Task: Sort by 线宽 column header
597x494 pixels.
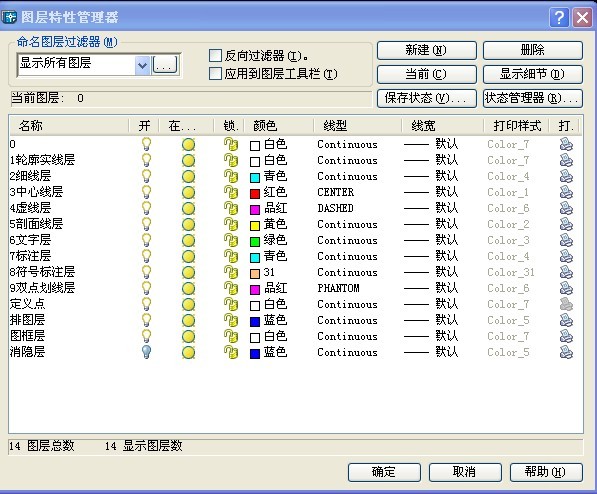Action: point(442,126)
